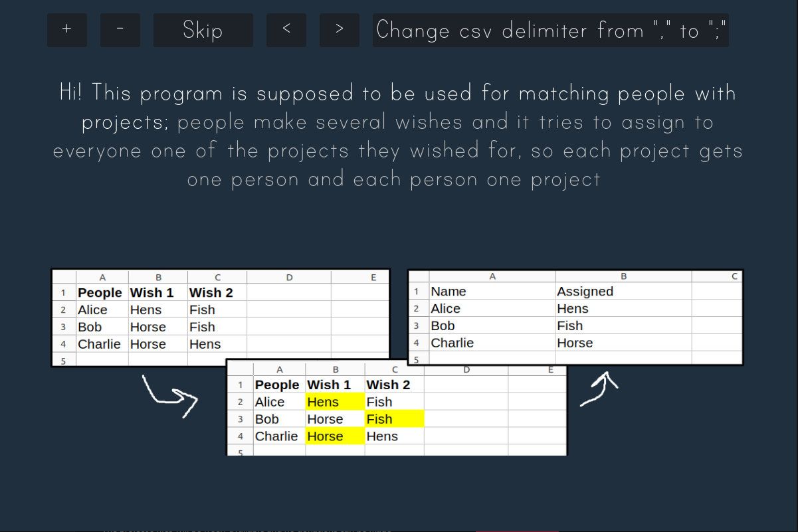Open the highlighted wishes spreadsheet image
The image size is (798, 532).
pyautogui.click(x=397, y=407)
